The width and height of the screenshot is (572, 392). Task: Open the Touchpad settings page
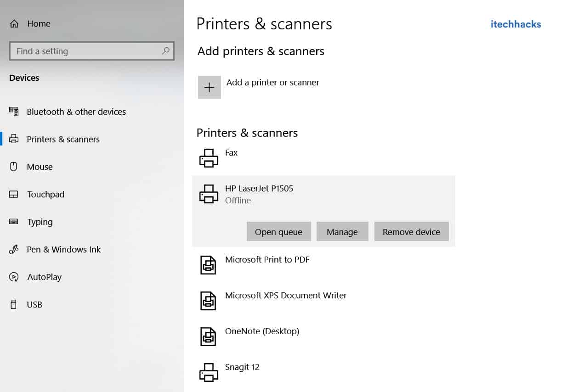45,194
